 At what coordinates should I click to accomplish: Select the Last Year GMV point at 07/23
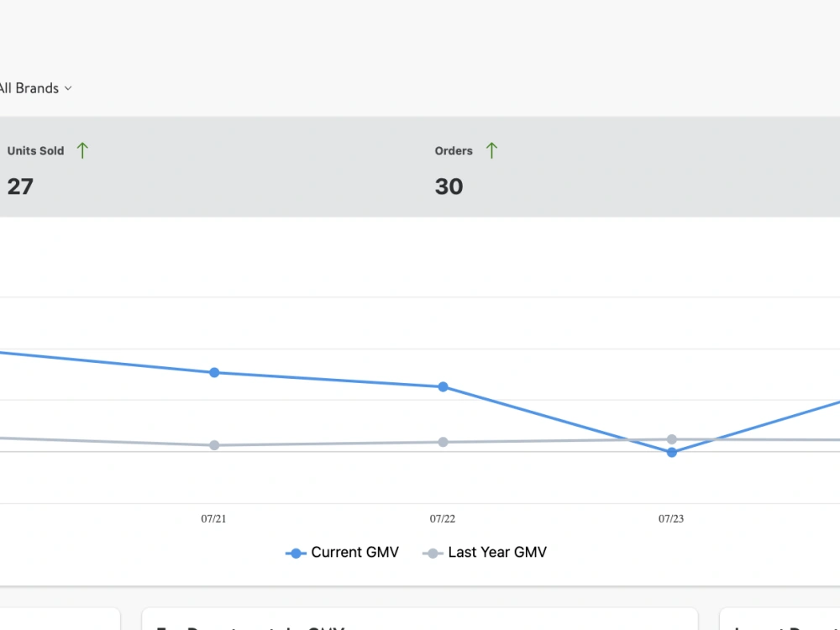[x=672, y=439]
